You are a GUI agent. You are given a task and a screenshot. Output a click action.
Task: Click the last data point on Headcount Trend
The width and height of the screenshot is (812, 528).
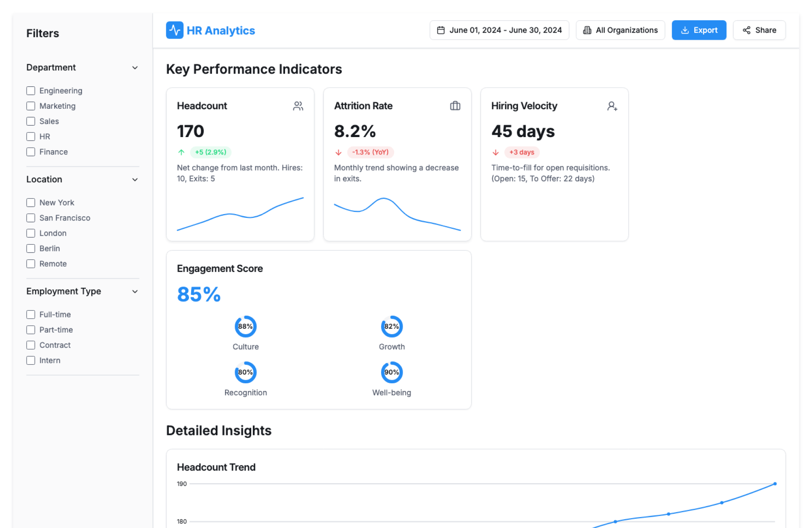[775, 484]
